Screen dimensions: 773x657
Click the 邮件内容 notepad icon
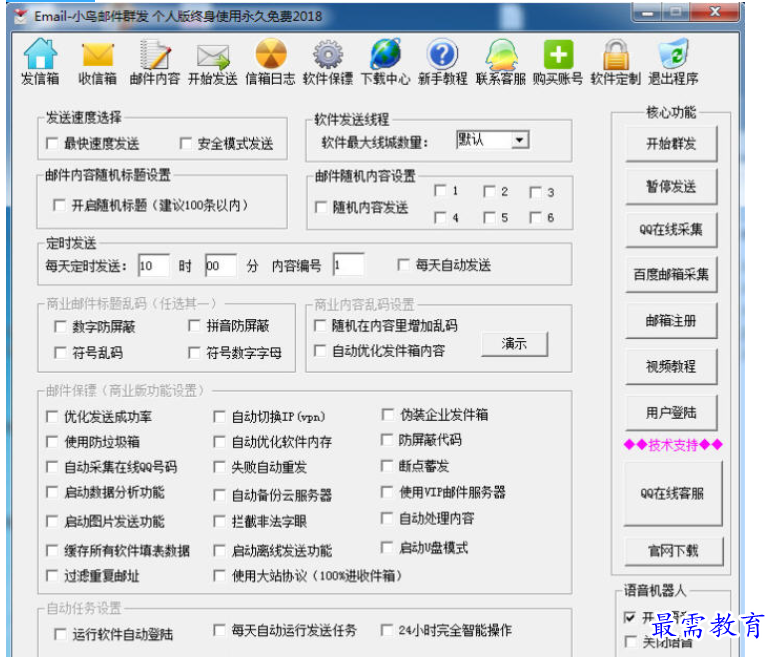(x=155, y=54)
